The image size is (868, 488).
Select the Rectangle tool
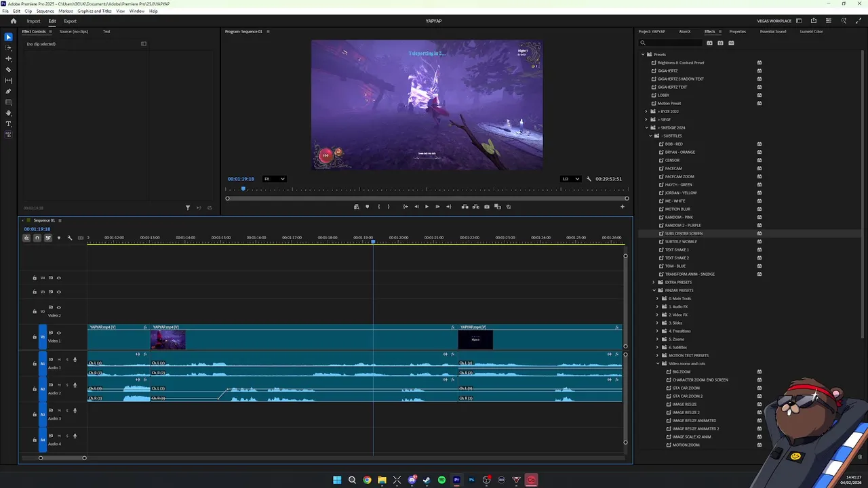point(8,102)
